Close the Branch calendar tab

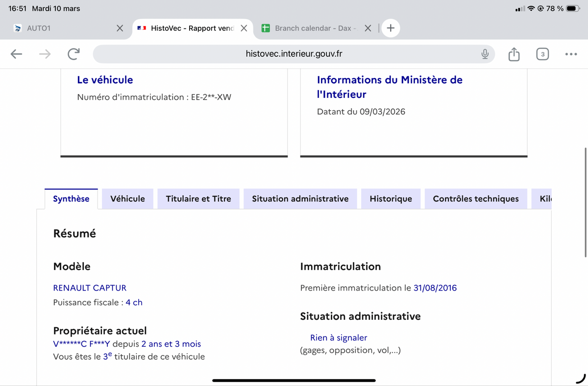368,28
